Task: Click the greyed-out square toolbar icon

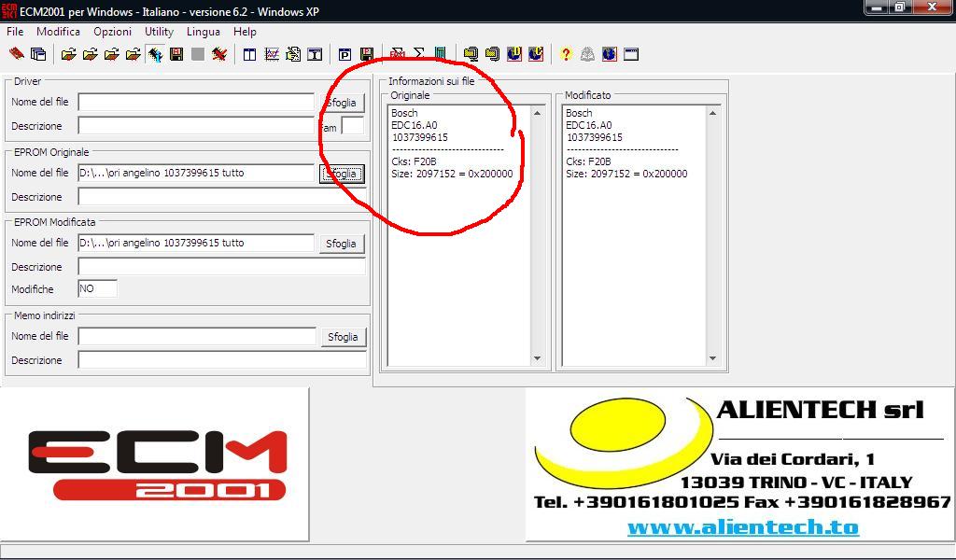Action: click(198, 54)
